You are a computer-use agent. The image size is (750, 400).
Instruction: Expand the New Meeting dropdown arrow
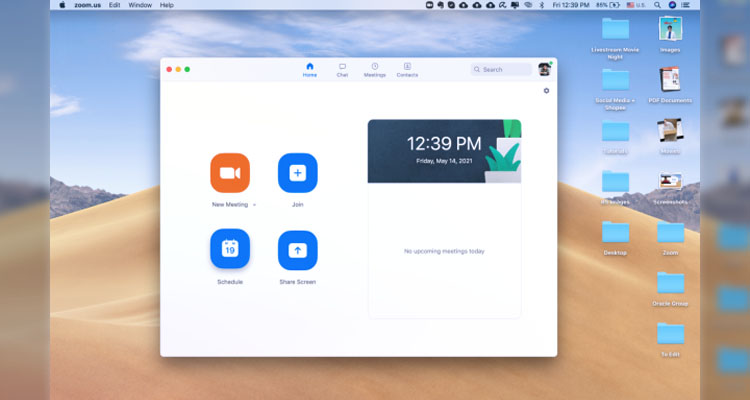pos(254,205)
